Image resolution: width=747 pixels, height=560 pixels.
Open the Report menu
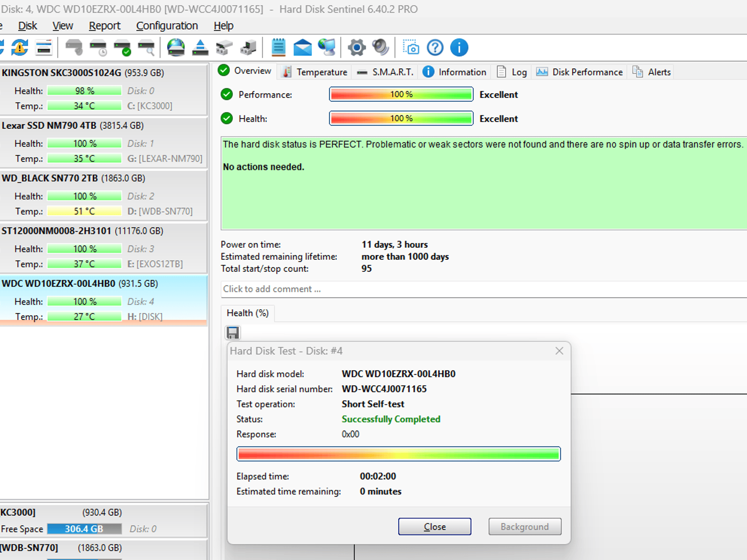(105, 26)
